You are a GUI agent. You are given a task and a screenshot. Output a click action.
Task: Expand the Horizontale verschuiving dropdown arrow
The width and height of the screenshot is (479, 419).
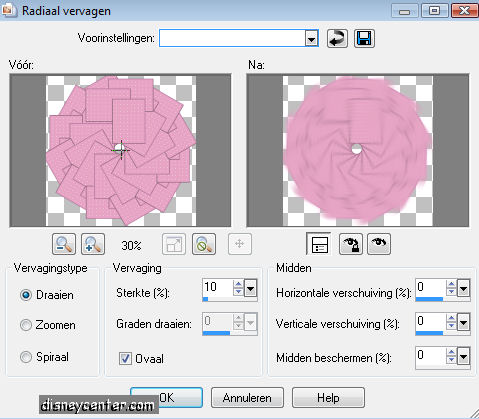click(x=464, y=288)
